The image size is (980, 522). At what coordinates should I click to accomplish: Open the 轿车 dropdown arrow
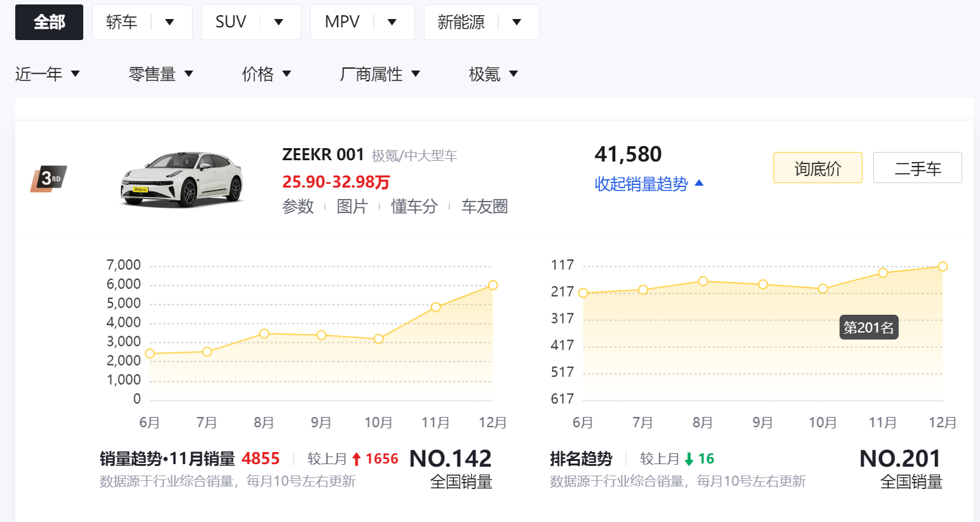pos(170,22)
